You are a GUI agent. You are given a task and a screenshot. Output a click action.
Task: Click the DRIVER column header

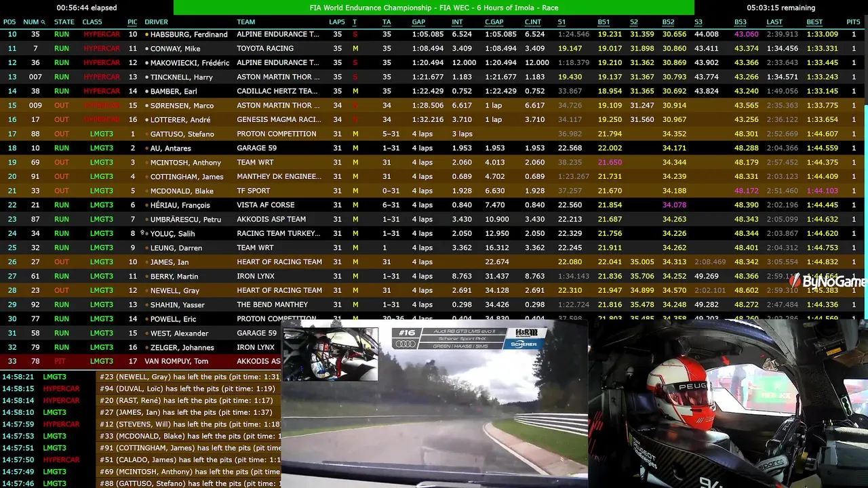[x=157, y=22]
